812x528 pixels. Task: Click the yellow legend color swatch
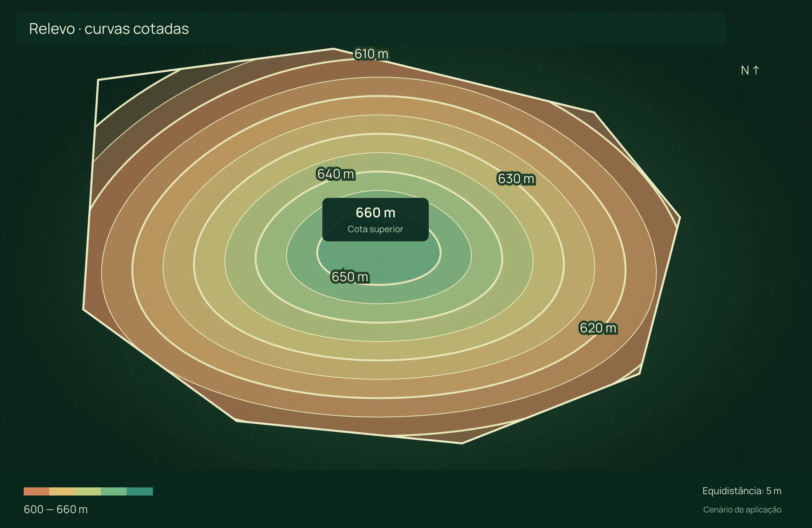click(x=62, y=491)
